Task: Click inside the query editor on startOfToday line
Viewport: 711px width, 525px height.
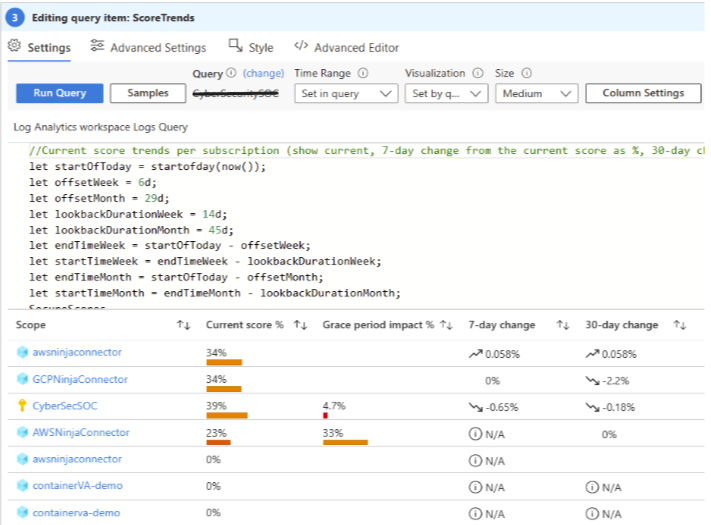Action: (147, 166)
